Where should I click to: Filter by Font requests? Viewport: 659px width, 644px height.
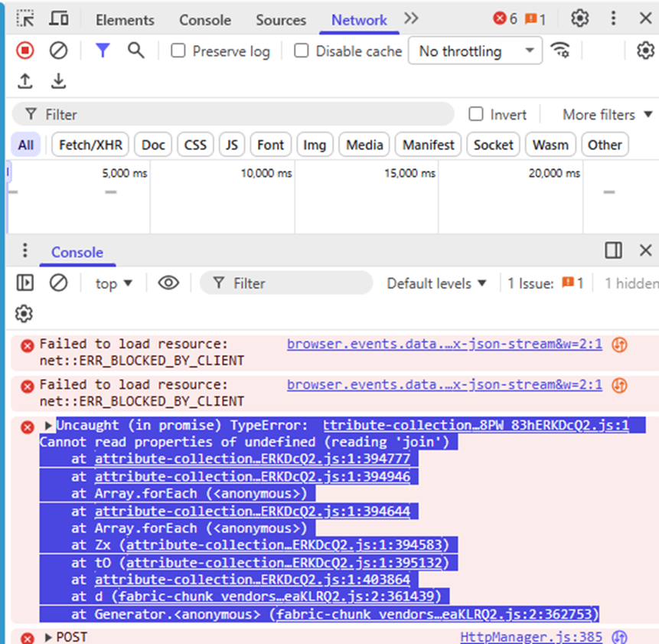point(271,145)
